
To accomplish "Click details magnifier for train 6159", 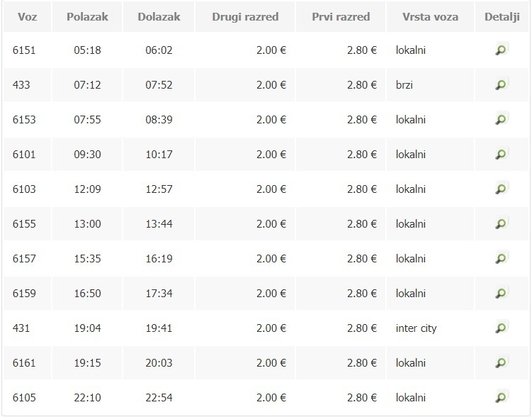I will point(502,293).
